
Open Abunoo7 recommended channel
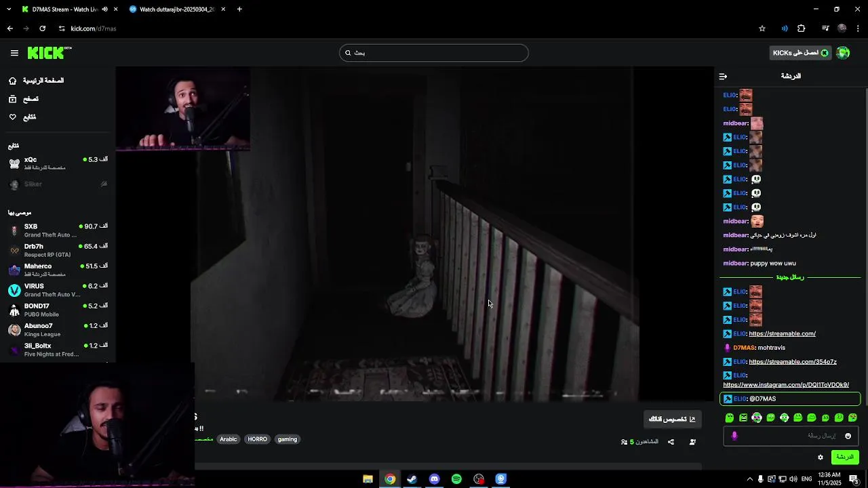(58, 329)
